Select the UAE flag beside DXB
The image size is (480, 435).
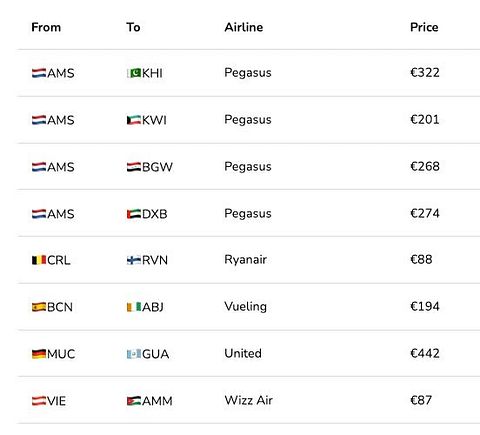pos(134,214)
